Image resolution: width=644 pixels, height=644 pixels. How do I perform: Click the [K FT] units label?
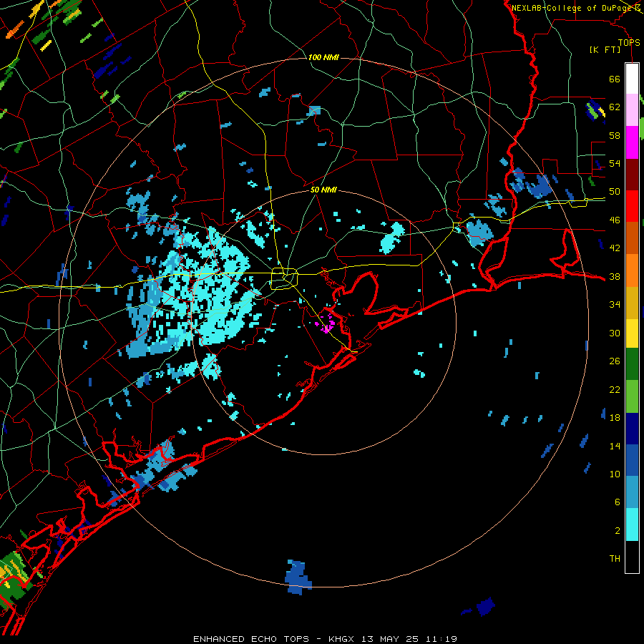605,50
